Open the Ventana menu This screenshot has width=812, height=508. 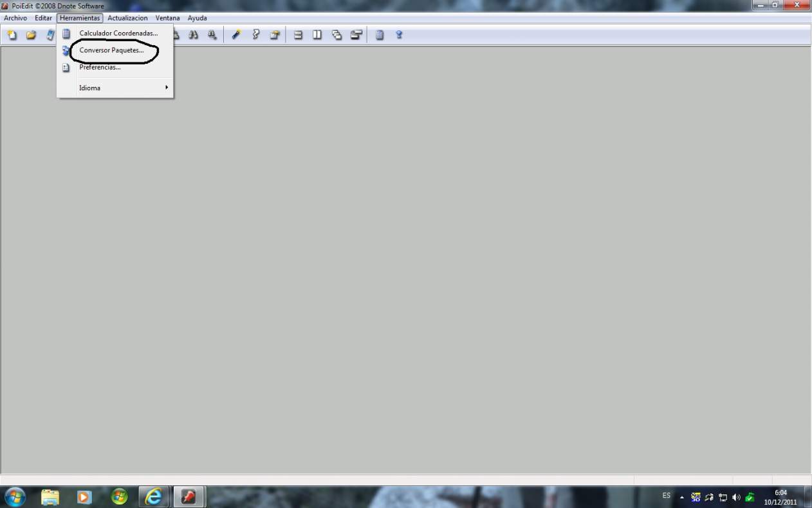167,18
